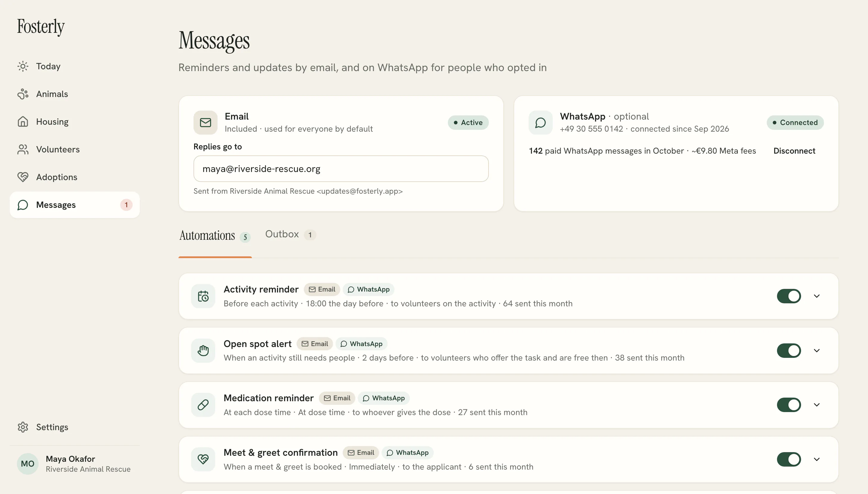
Task: Click the Email envelope icon in channel card
Action: [x=205, y=123]
